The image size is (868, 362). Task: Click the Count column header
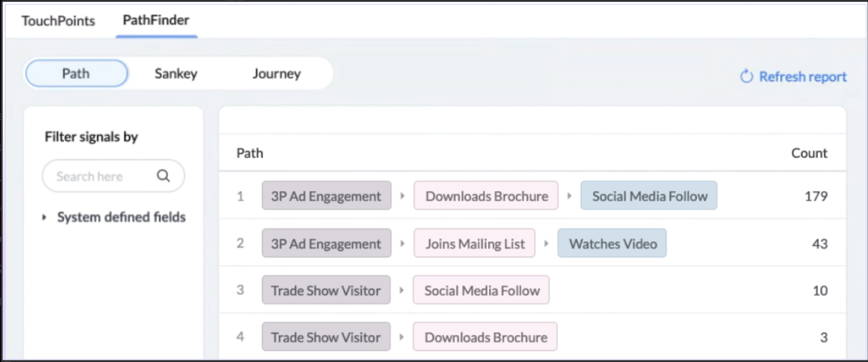click(809, 153)
